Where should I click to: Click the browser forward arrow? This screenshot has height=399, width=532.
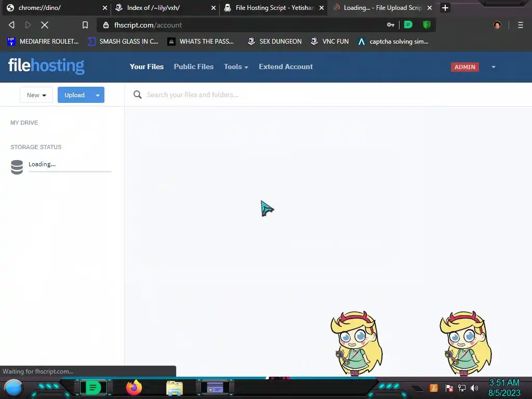click(x=28, y=25)
